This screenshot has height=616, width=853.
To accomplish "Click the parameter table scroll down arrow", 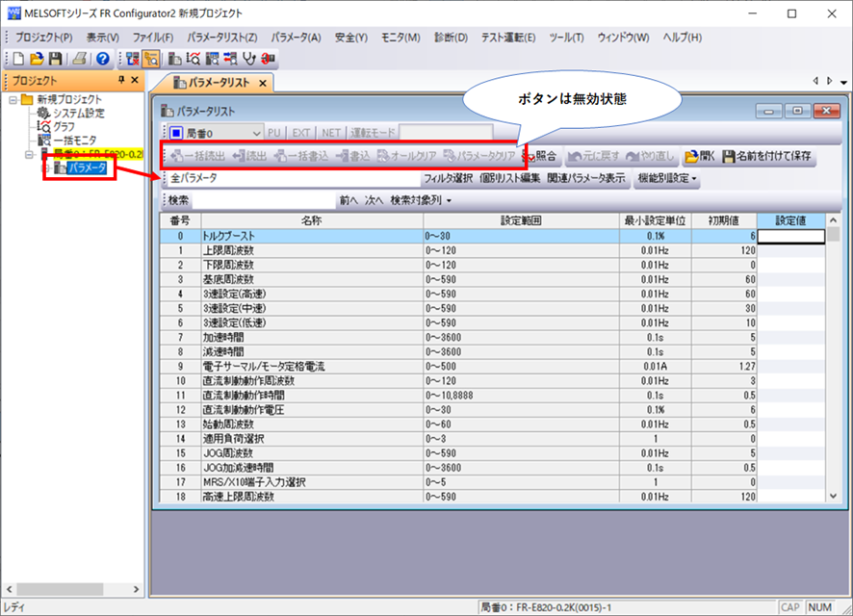I will pyautogui.click(x=834, y=496).
